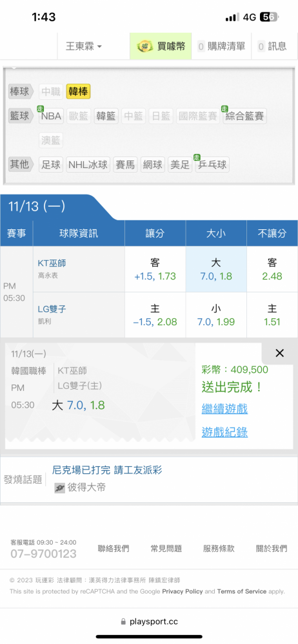This screenshot has width=298, height=644.
Task: Choose the 乒乓球 sport category
Action: 212,165
